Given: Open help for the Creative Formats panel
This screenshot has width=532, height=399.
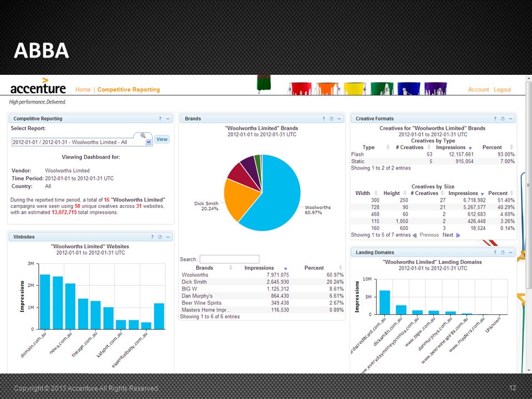Looking at the screenshot, I should pos(495,119).
